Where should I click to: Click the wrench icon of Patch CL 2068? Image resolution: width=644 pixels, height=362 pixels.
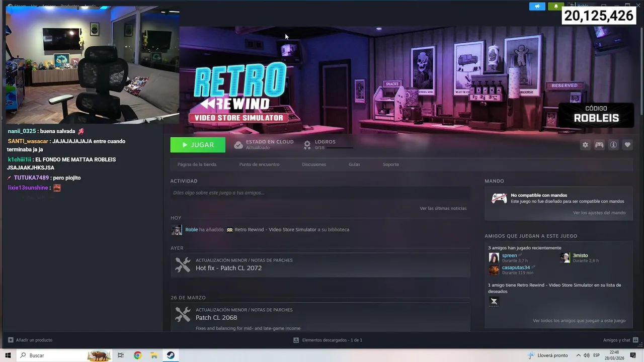coord(182,314)
